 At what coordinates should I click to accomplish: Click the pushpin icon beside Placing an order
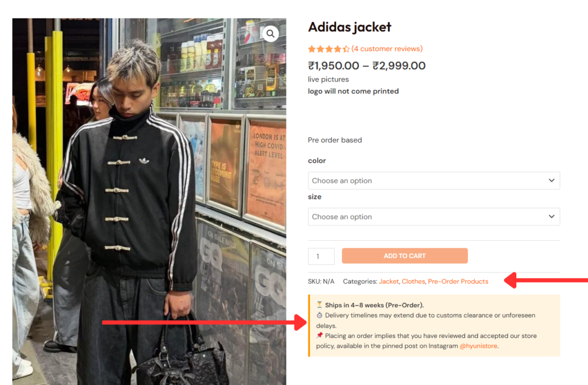pos(319,336)
